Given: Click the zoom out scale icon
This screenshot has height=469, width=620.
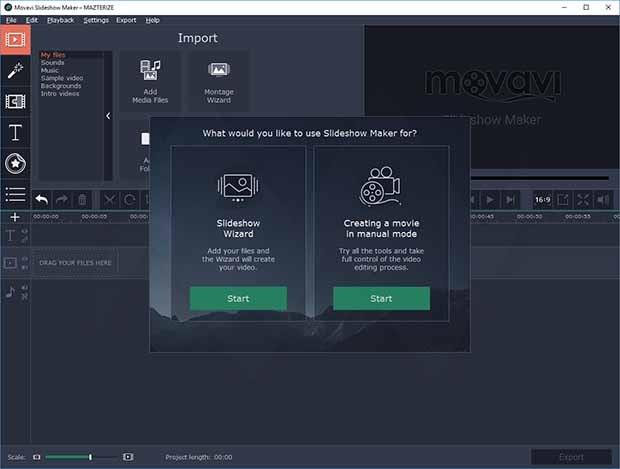Looking at the screenshot, I should click(x=37, y=457).
